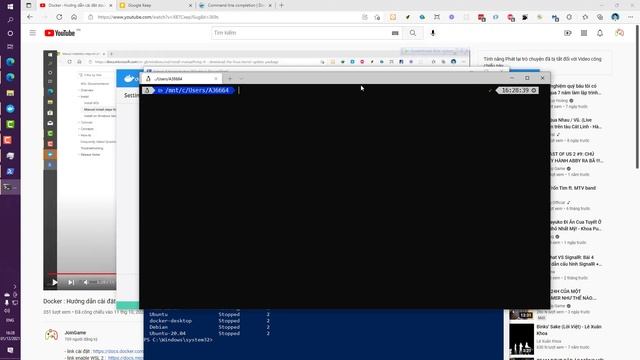Switch to the Docker YouTube tab
The height and width of the screenshot is (360, 640).
pyautogui.click(x=76, y=5)
